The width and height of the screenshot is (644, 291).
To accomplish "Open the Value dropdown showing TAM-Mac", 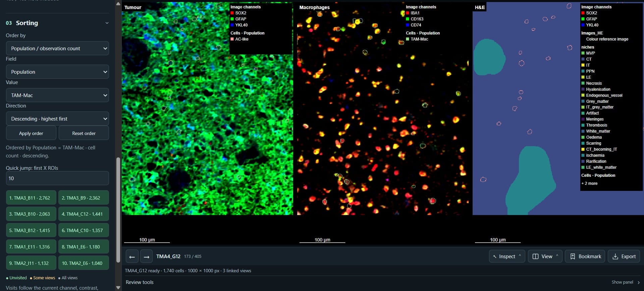I will pyautogui.click(x=57, y=95).
